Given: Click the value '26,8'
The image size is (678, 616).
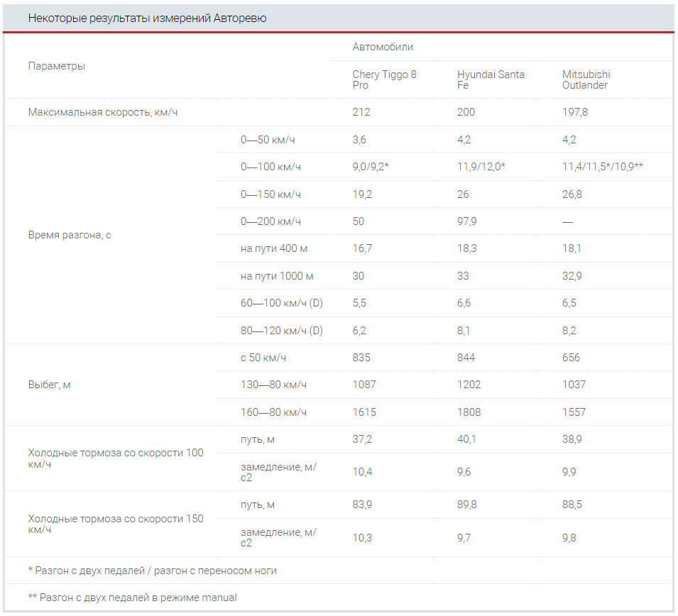Looking at the screenshot, I should pos(572,194).
